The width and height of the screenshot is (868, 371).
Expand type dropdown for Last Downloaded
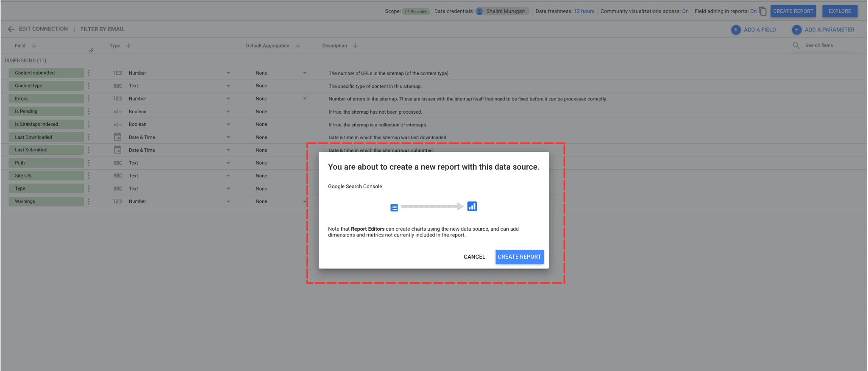(228, 137)
